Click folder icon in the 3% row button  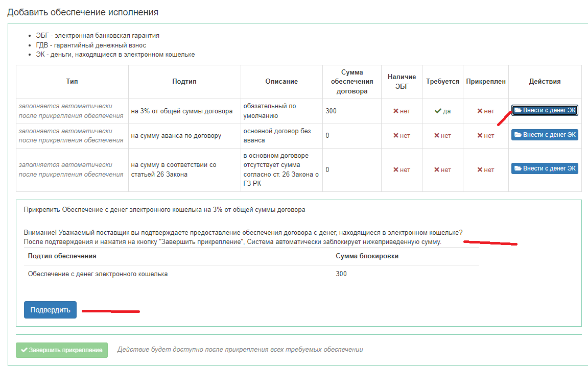click(x=518, y=111)
